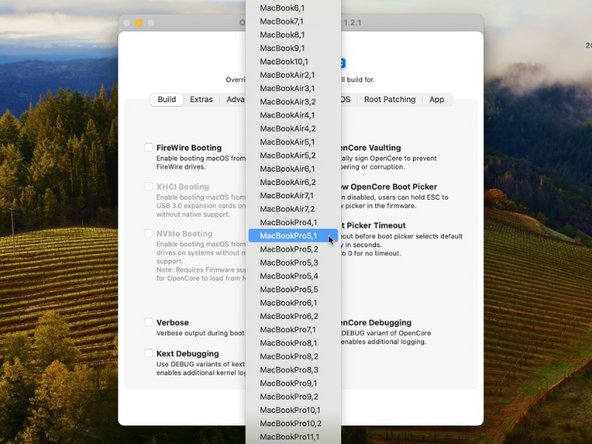
Task: Pick MacBookAir2,1 from the list
Action: 293,75
